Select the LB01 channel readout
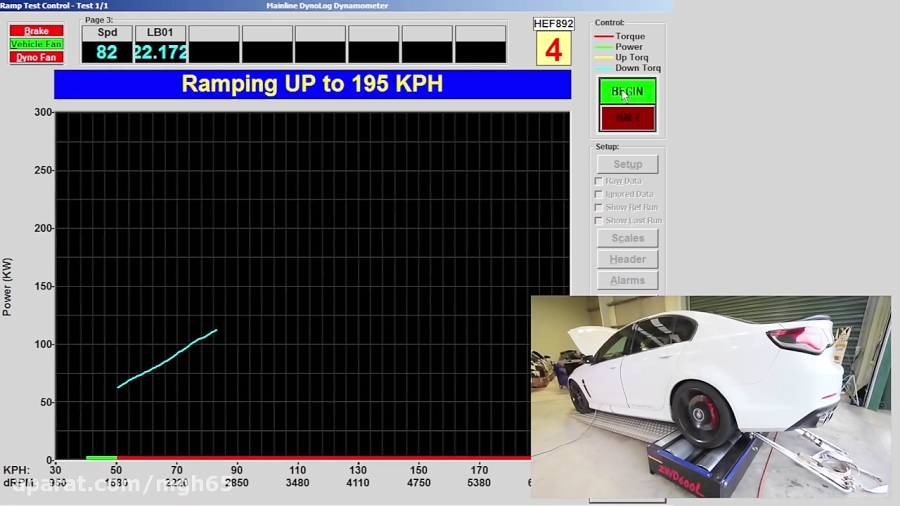The height and width of the screenshot is (506, 900). coord(160,52)
